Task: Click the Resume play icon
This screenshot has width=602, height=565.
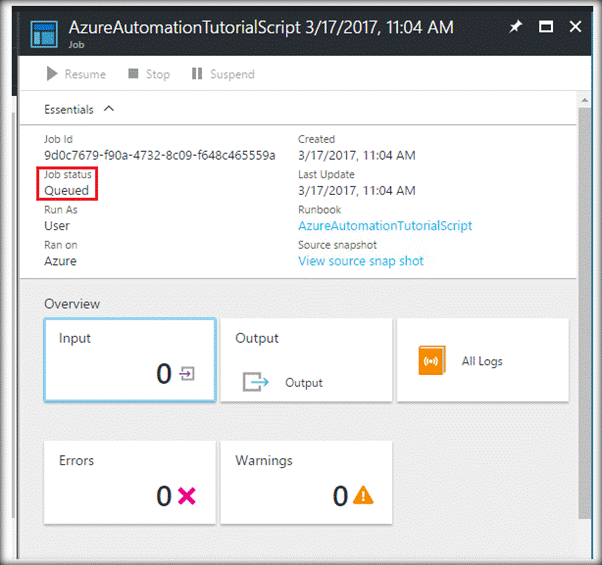Action: (x=52, y=74)
